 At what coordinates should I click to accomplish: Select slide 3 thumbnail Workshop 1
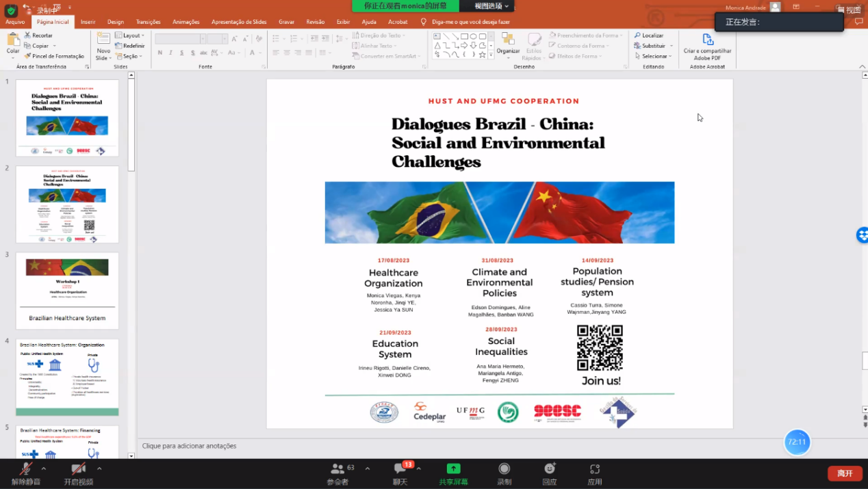[67, 291]
